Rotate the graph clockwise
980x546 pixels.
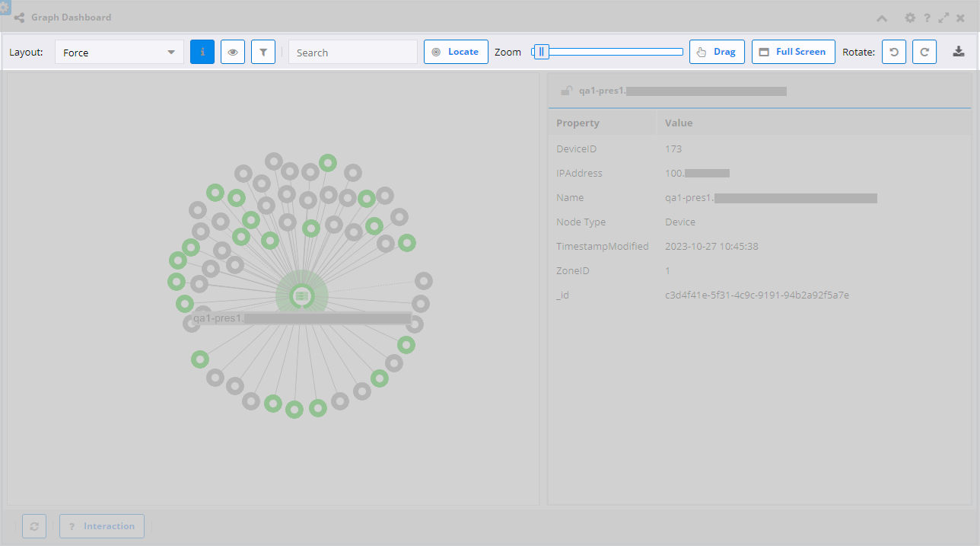tap(924, 51)
